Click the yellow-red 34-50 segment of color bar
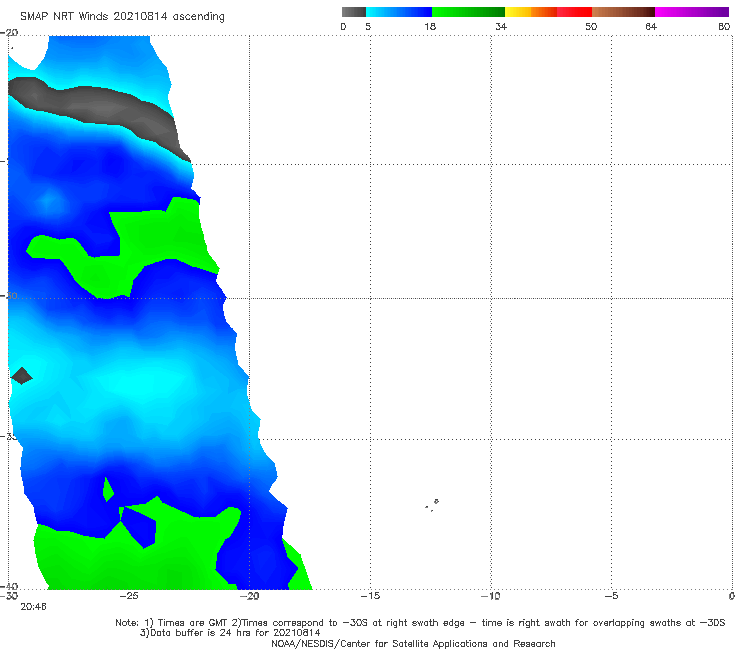 coord(548,12)
